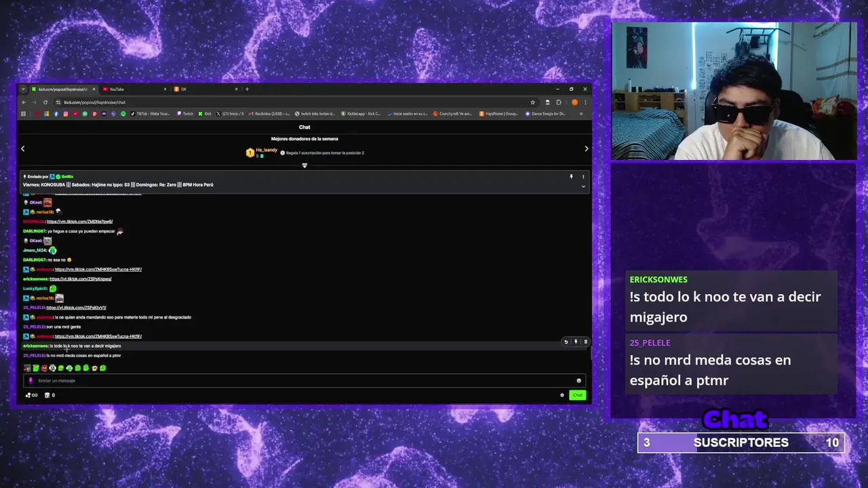Open He_isandy top donor profile
Screen dimensions: 868x488
point(267,150)
